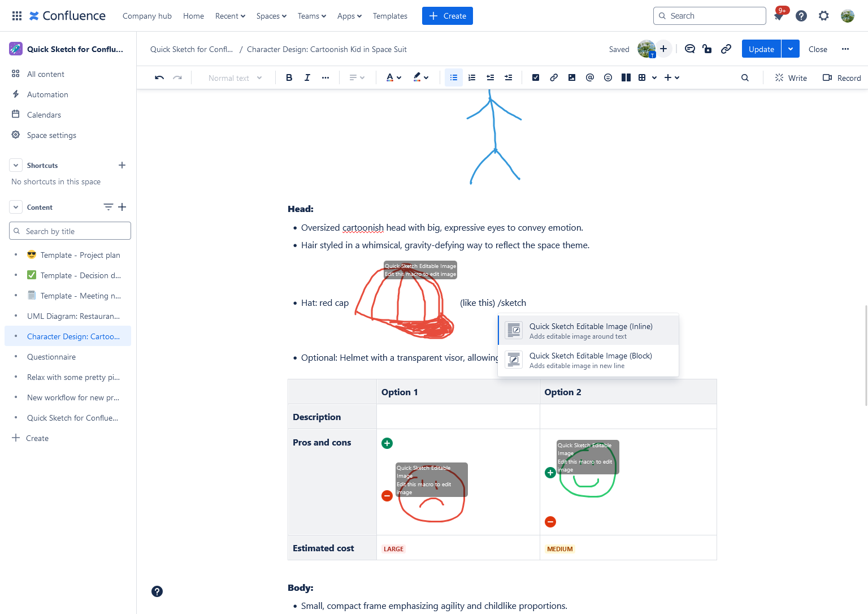Insert an image or file
The image size is (868, 614).
pyautogui.click(x=572, y=77)
